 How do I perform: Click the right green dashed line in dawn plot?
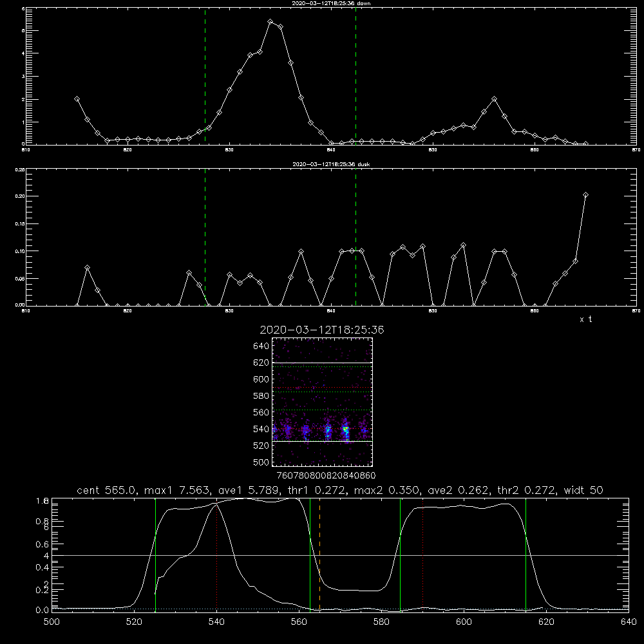coord(355,76)
